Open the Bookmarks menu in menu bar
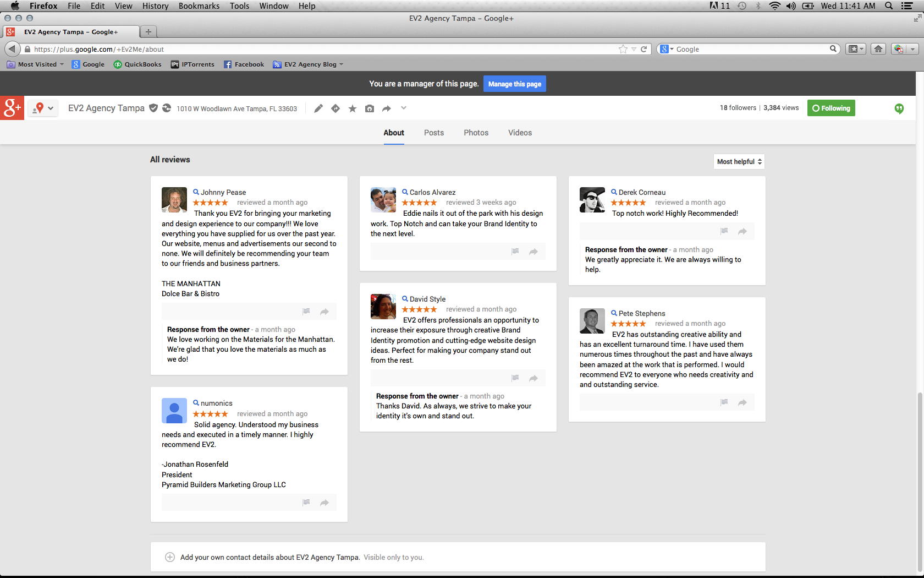924x578 pixels. point(199,6)
